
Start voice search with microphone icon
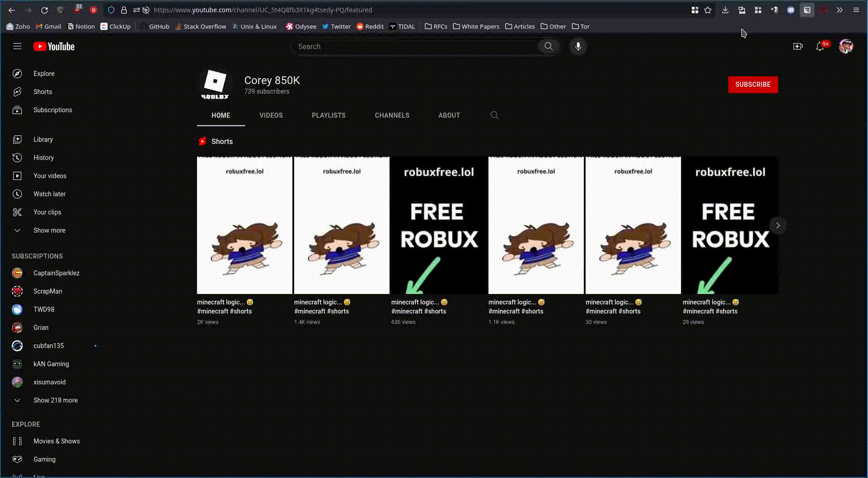tap(578, 46)
